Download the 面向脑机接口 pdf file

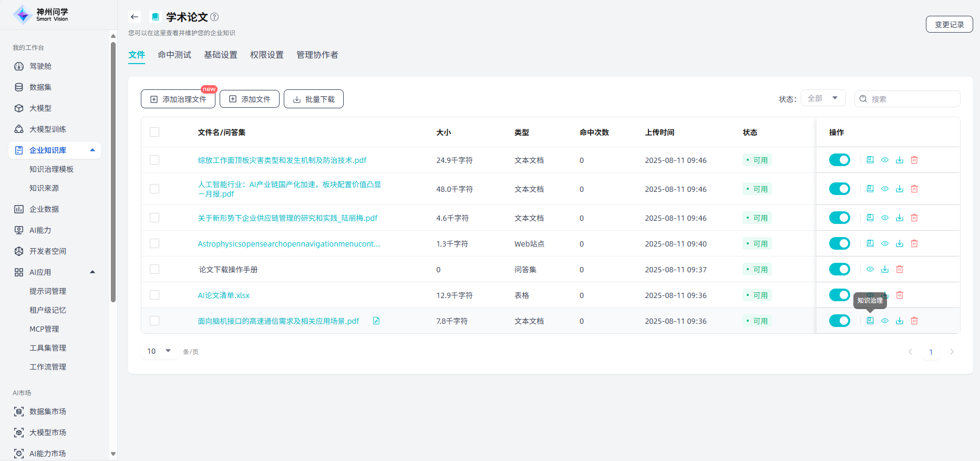tap(900, 321)
